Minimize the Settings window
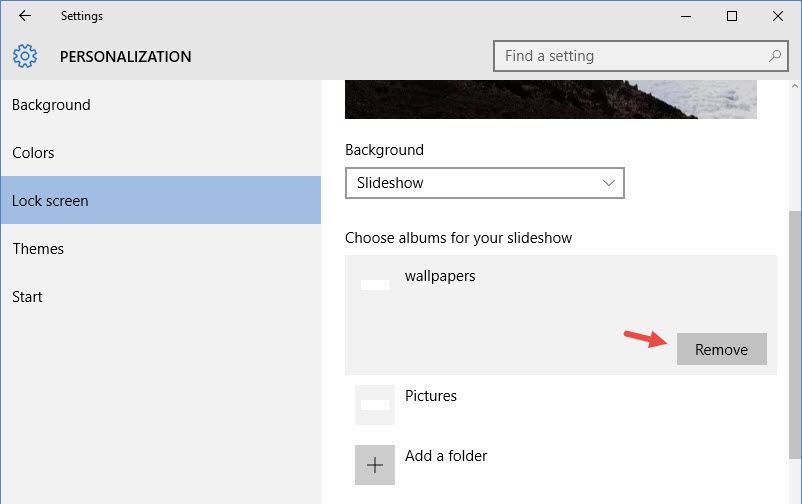Viewport: 802px width, 504px height. click(686, 16)
